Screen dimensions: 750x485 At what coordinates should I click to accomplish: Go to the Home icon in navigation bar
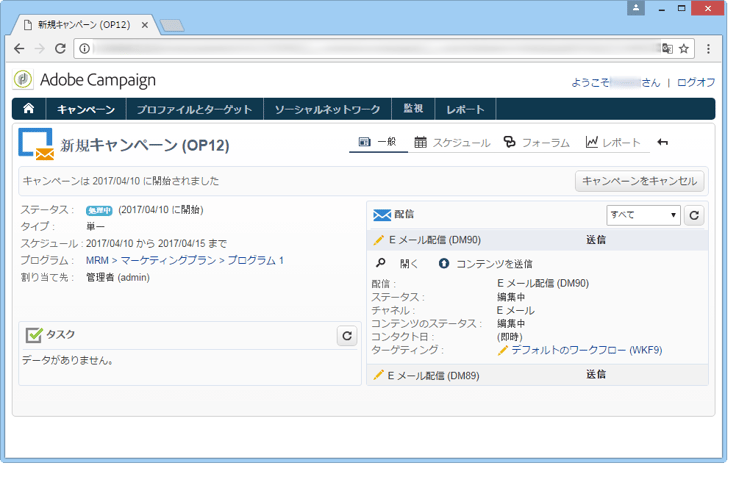pos(29,109)
